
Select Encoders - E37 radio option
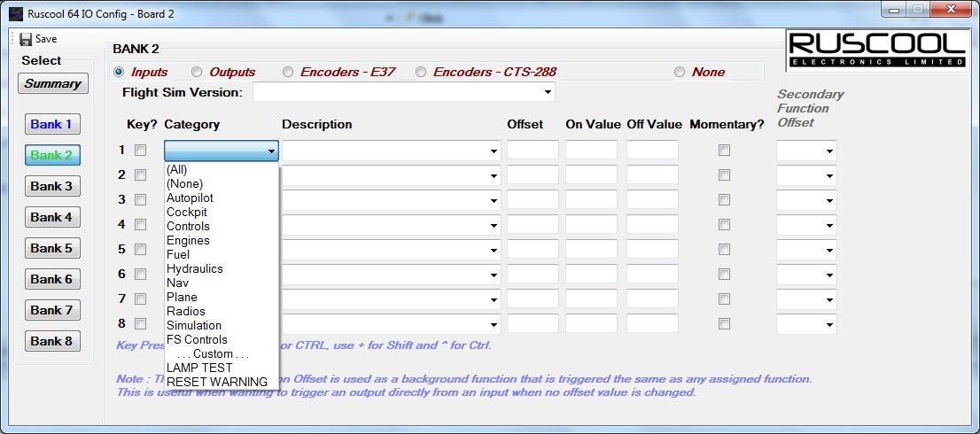(x=287, y=73)
